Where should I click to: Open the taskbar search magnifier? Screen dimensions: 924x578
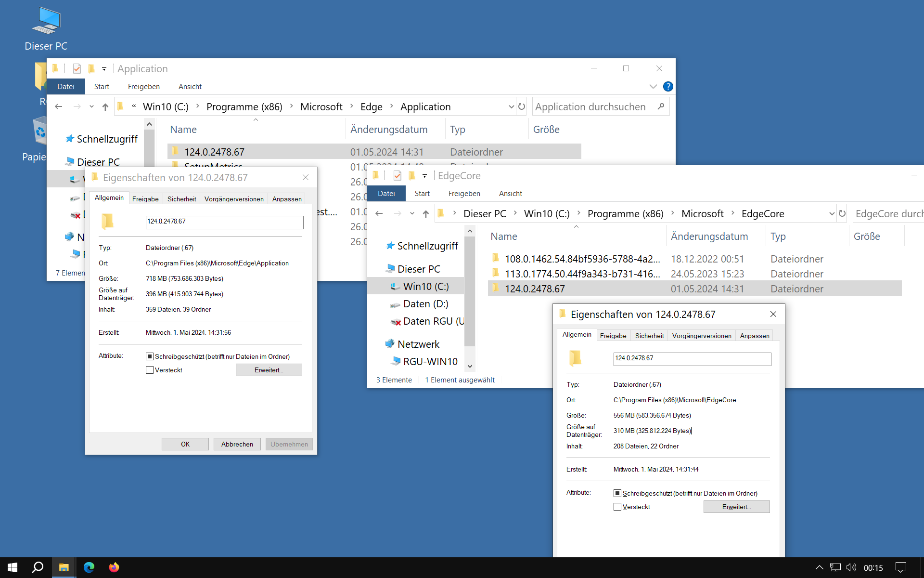pos(38,567)
